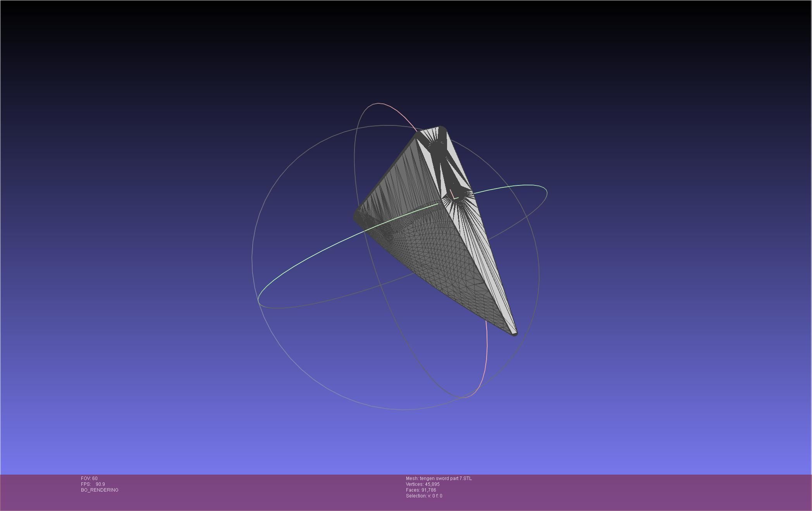Click the Vertices: 45,895 info line
Screen dimensions: 812x511
point(423,484)
